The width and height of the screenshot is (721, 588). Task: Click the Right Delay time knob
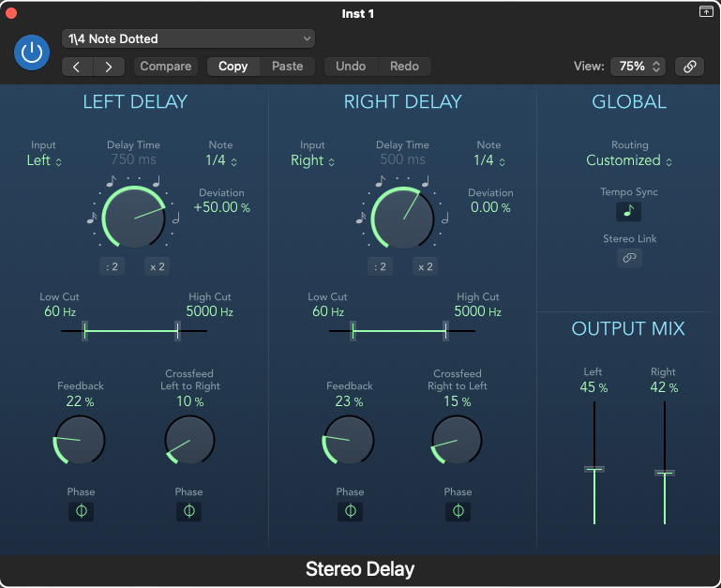coord(402,218)
